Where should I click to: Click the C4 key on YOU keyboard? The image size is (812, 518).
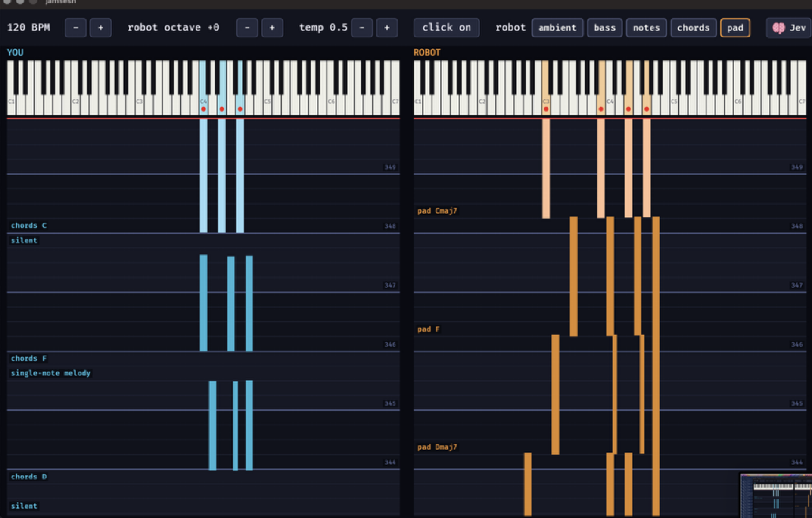point(203,103)
